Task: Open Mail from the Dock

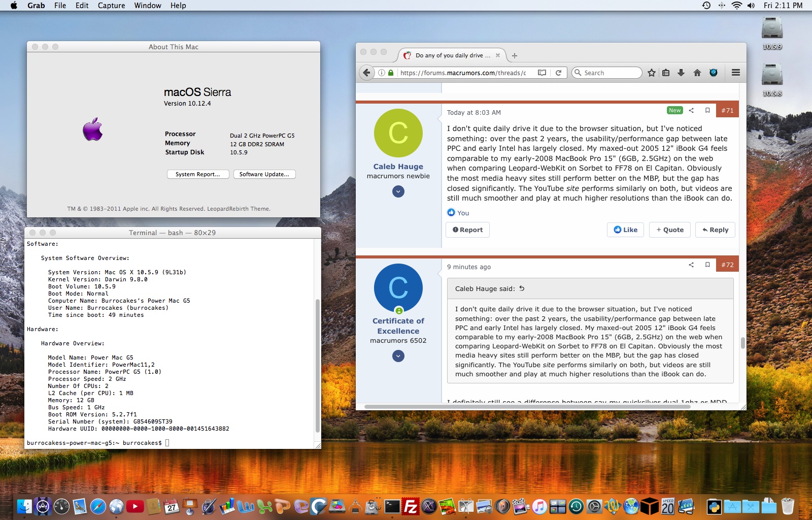Action: click(80, 506)
